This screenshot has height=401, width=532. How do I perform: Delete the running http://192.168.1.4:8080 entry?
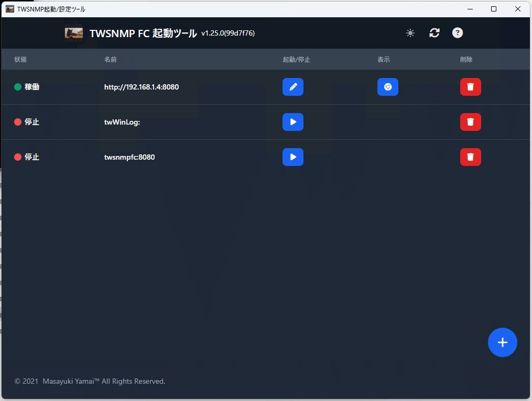(470, 87)
